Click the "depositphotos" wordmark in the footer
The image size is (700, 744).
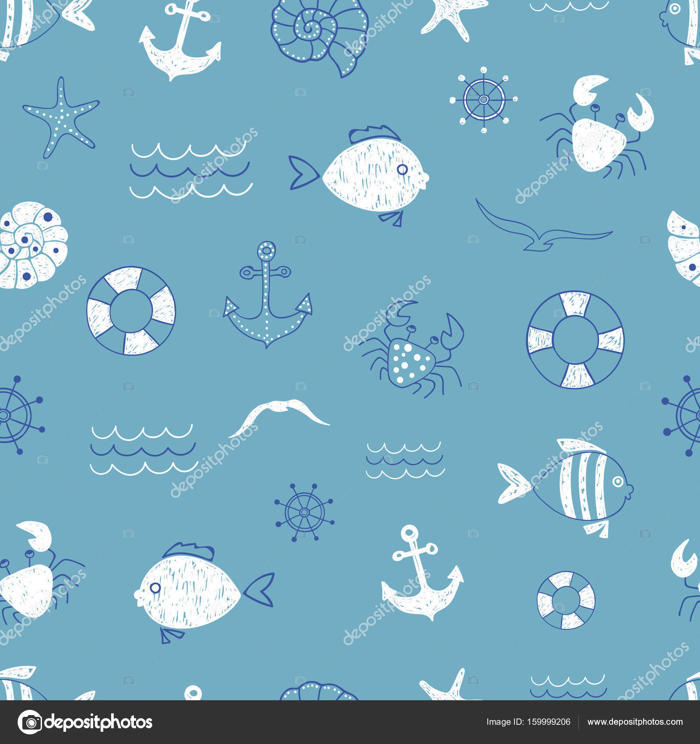coord(98,723)
